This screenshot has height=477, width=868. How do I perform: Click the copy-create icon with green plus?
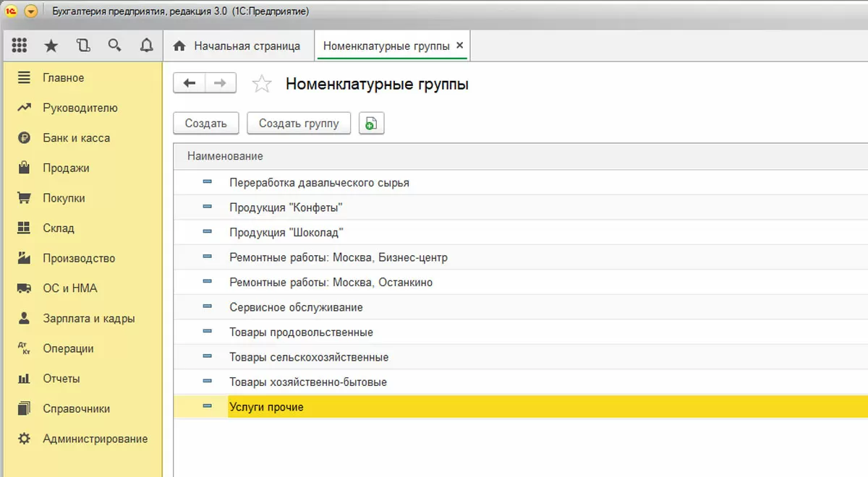pos(370,124)
